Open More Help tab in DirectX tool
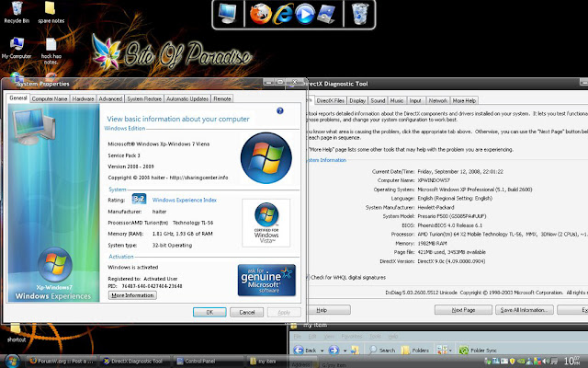Viewport: 588px width, 368px height. coord(464,100)
